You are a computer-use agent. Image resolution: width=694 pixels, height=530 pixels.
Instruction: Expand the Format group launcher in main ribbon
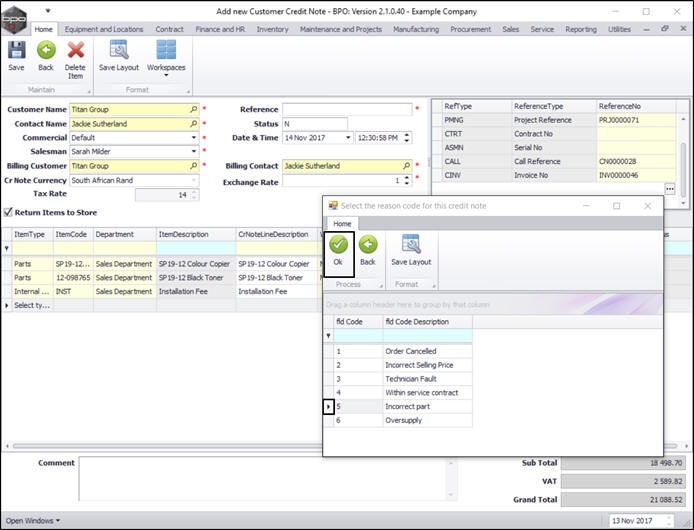(188, 92)
